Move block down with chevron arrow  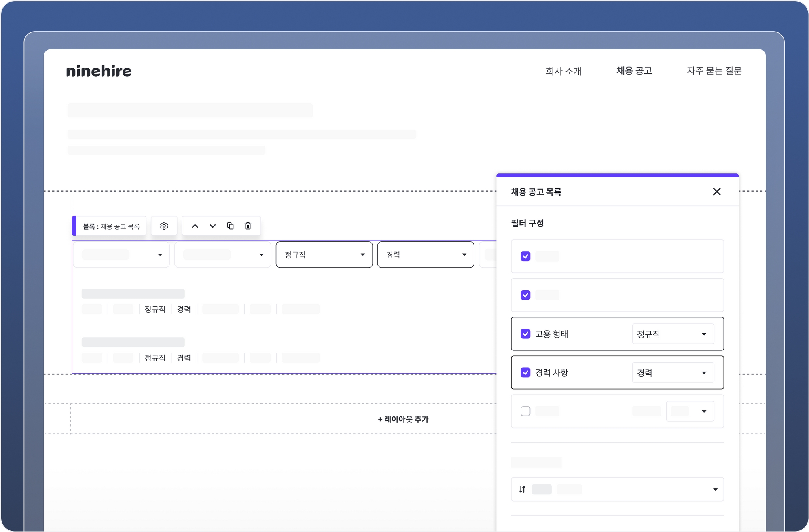click(212, 226)
